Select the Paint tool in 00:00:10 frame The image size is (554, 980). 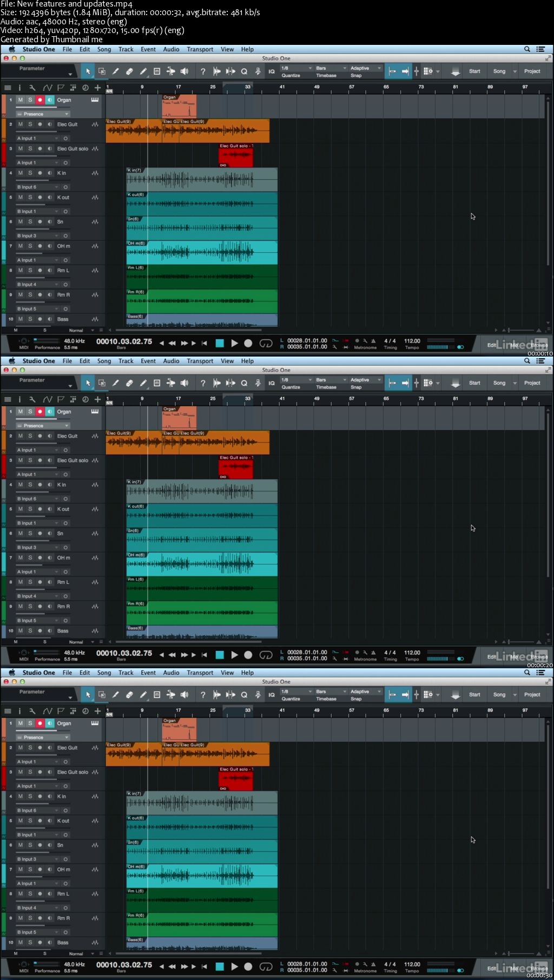point(143,71)
